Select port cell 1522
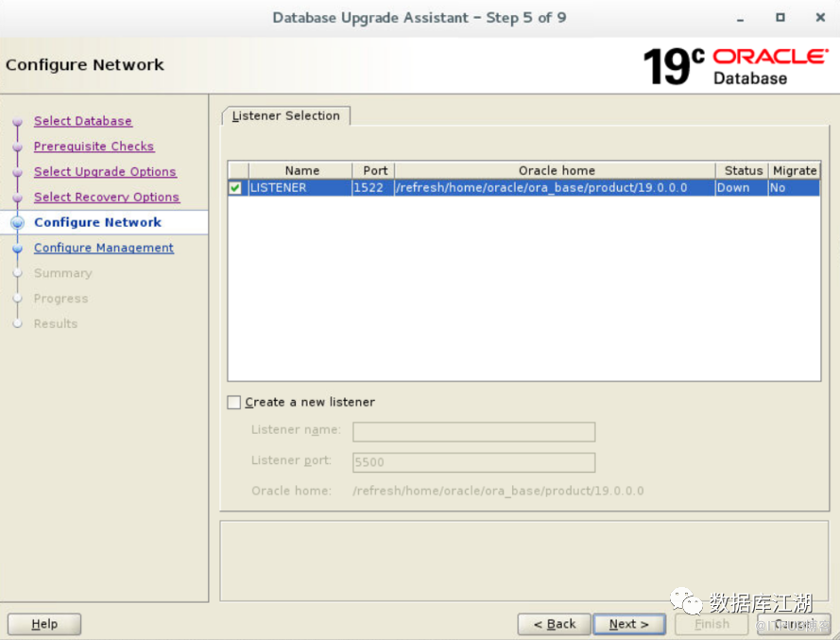Screen dimensions: 840x640 (373, 187)
